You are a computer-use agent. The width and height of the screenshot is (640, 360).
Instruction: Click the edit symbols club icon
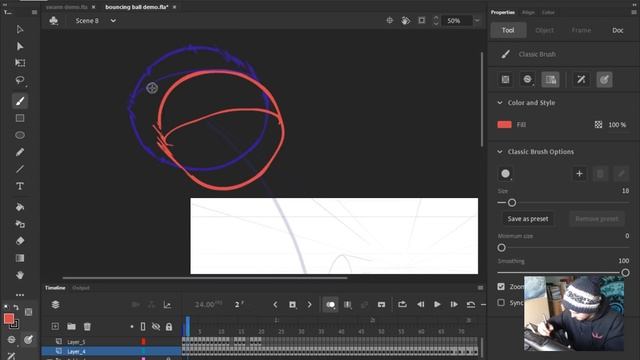(53, 20)
